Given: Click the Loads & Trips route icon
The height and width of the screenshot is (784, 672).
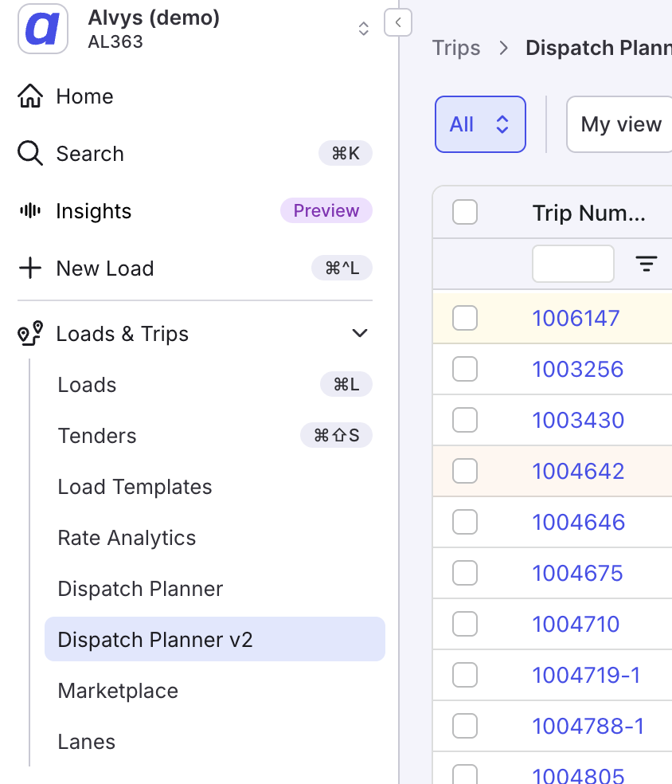Looking at the screenshot, I should tap(30, 334).
